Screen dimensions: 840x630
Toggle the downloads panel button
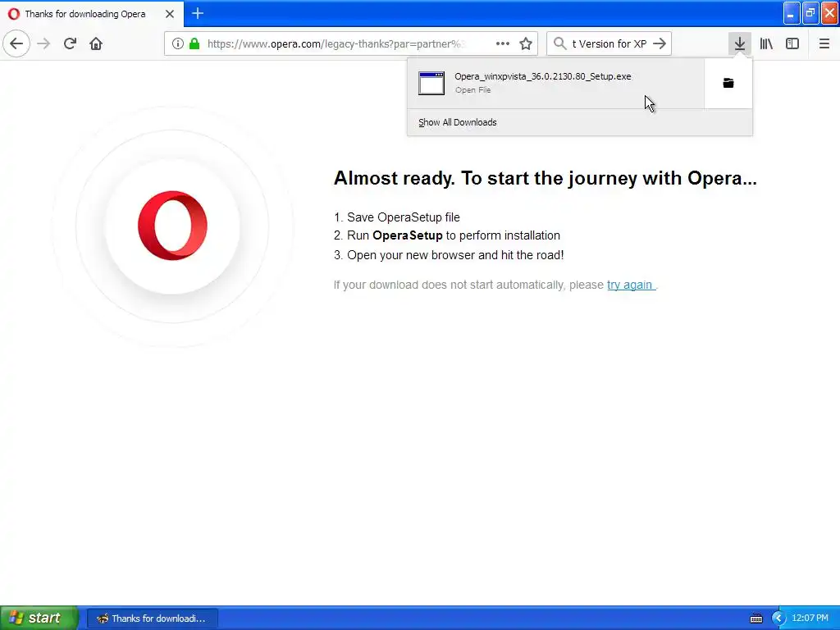coord(740,43)
